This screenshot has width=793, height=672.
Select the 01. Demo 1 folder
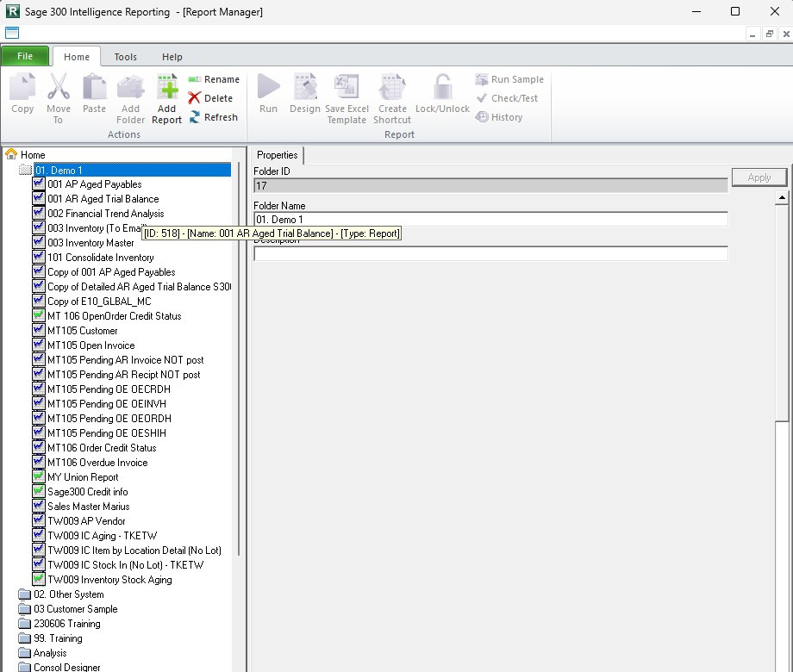[132, 170]
